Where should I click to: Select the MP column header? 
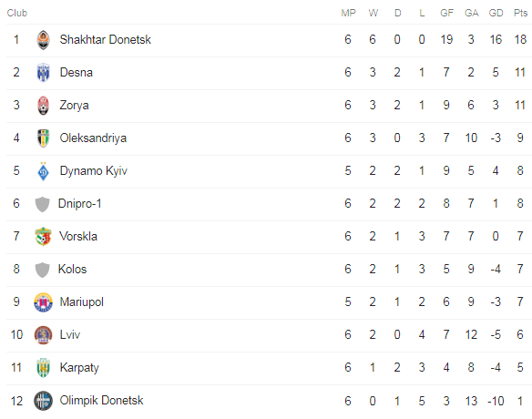[x=348, y=13]
